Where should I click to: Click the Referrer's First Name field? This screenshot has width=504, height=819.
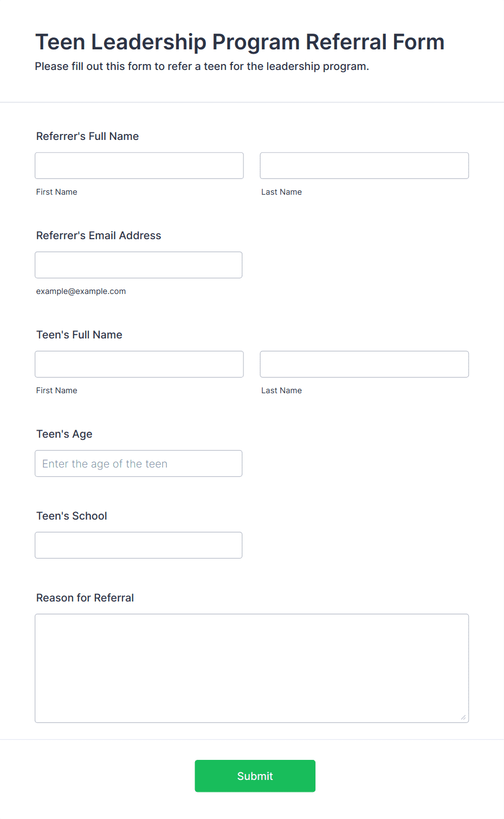click(x=139, y=165)
